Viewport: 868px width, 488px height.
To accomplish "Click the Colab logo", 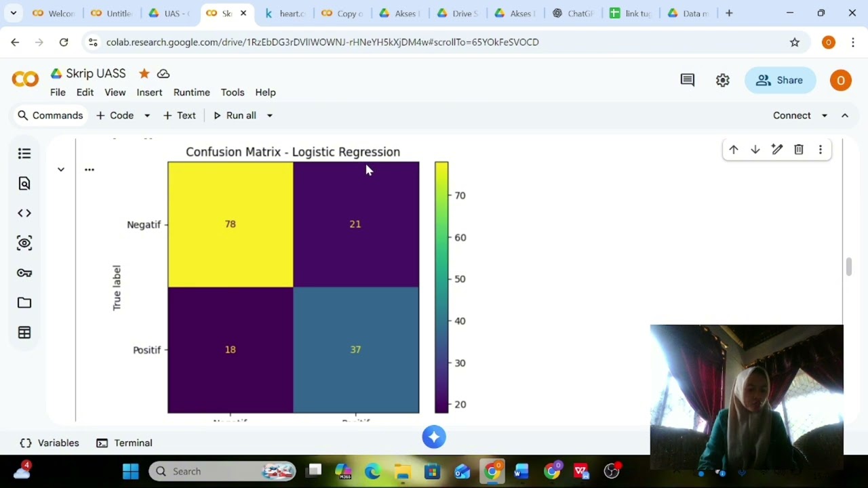I will (25, 79).
